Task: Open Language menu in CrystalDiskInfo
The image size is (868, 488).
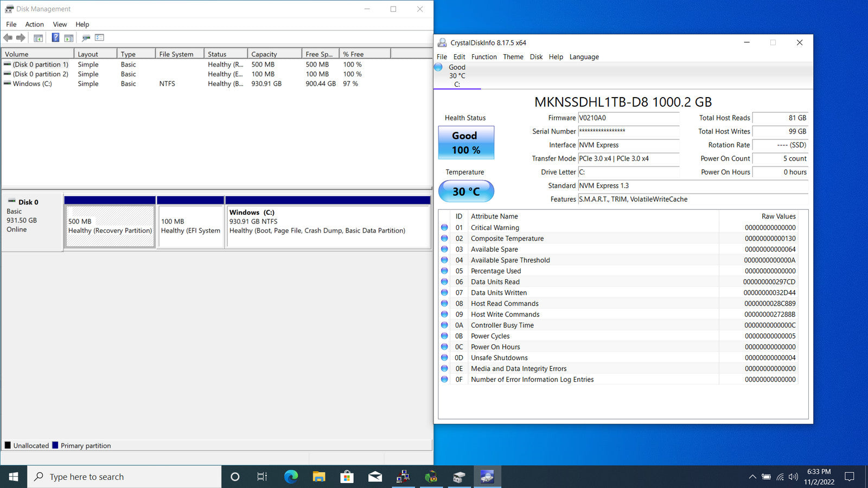Action: pyautogui.click(x=584, y=57)
